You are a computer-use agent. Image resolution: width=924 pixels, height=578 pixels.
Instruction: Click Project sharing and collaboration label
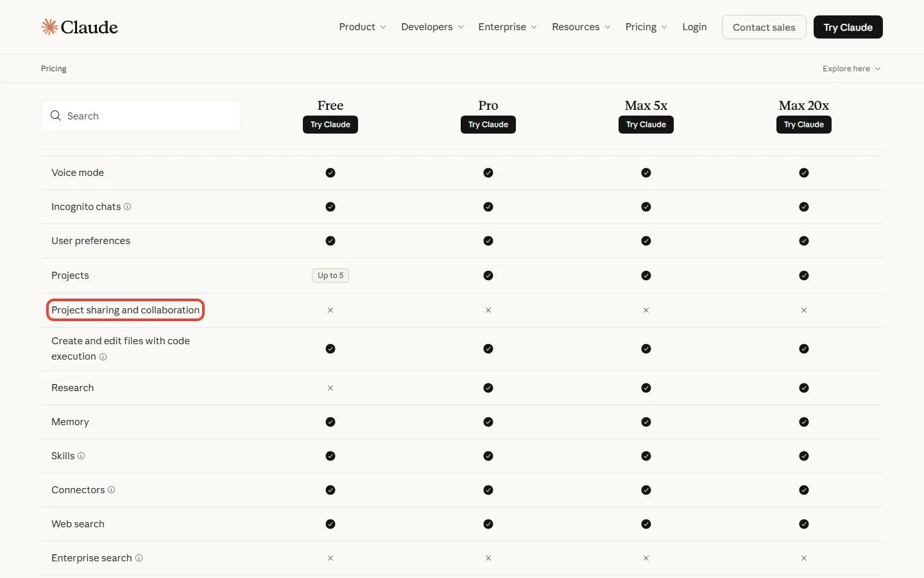coord(125,310)
